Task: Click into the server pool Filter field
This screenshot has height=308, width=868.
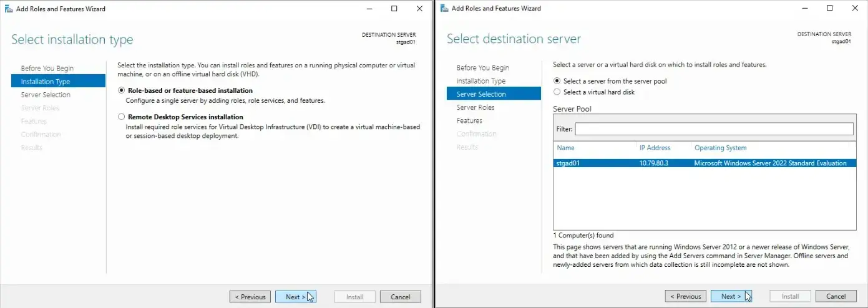Action: (714, 129)
